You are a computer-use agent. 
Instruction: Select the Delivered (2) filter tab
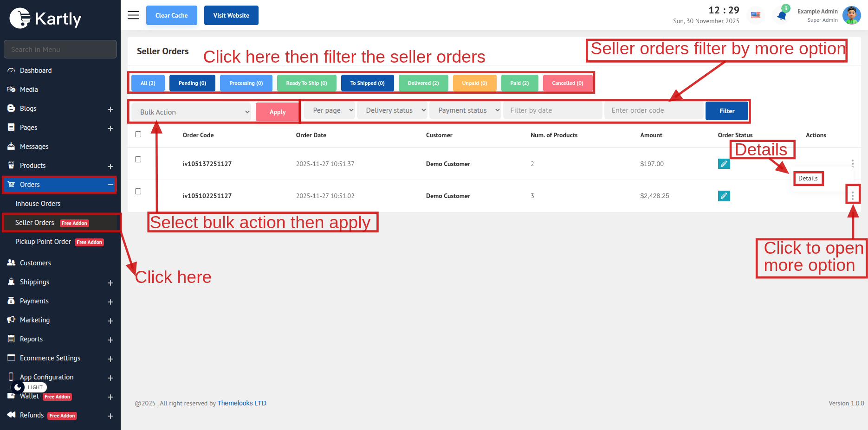point(423,83)
